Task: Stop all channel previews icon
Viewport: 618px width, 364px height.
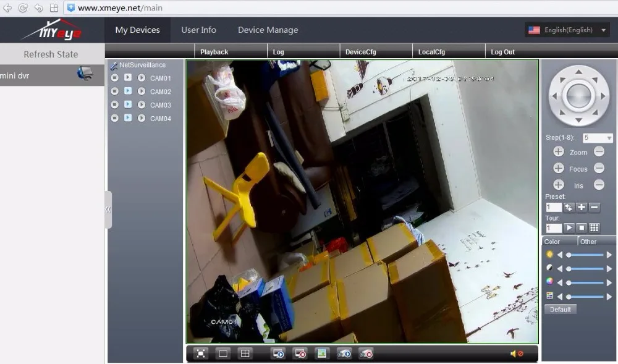Action: coord(300,353)
